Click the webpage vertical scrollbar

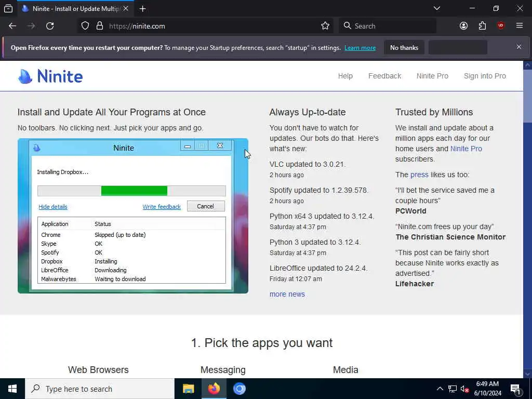coord(528,219)
